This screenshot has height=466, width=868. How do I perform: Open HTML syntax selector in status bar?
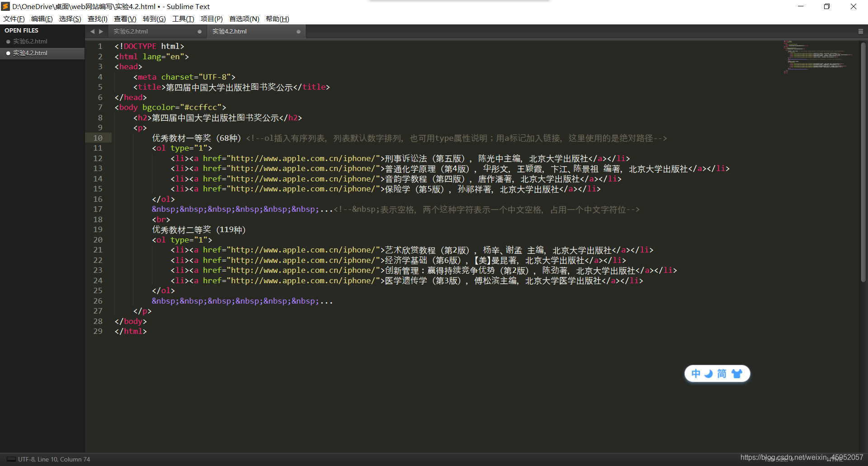pyautogui.click(x=835, y=459)
